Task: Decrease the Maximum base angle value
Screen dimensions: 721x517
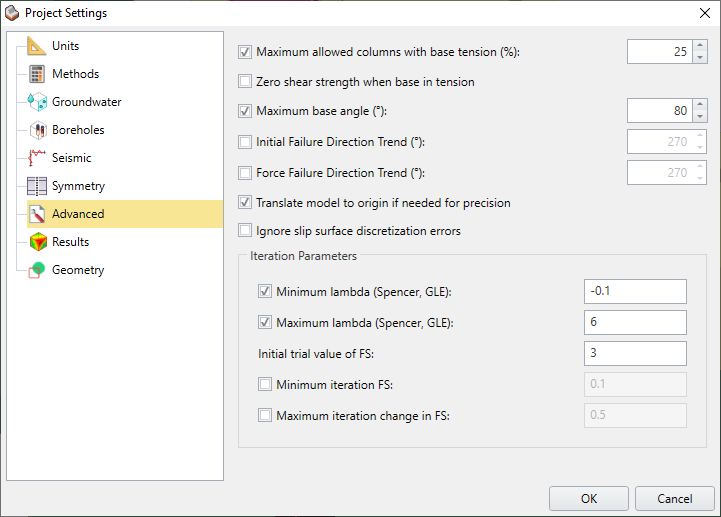Action: click(x=699, y=117)
